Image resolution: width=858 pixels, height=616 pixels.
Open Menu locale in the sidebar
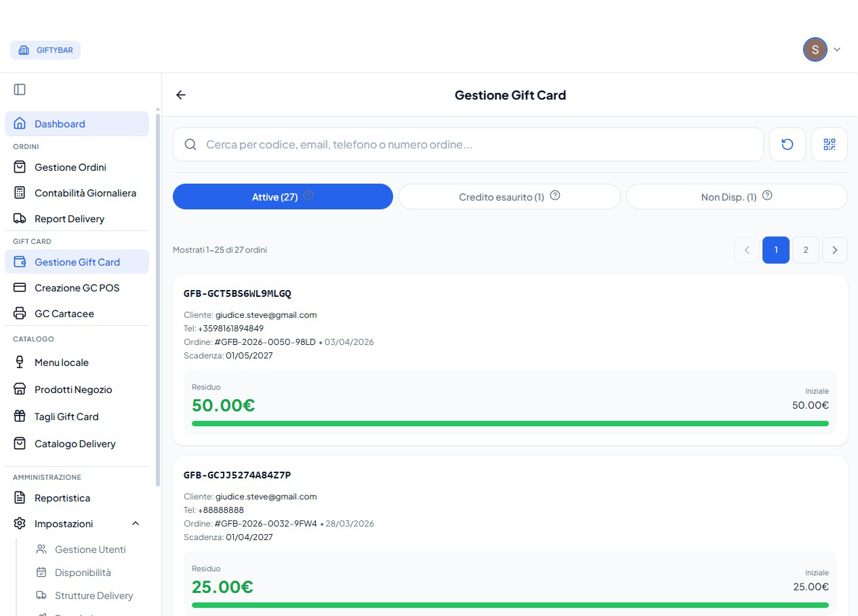77,363
